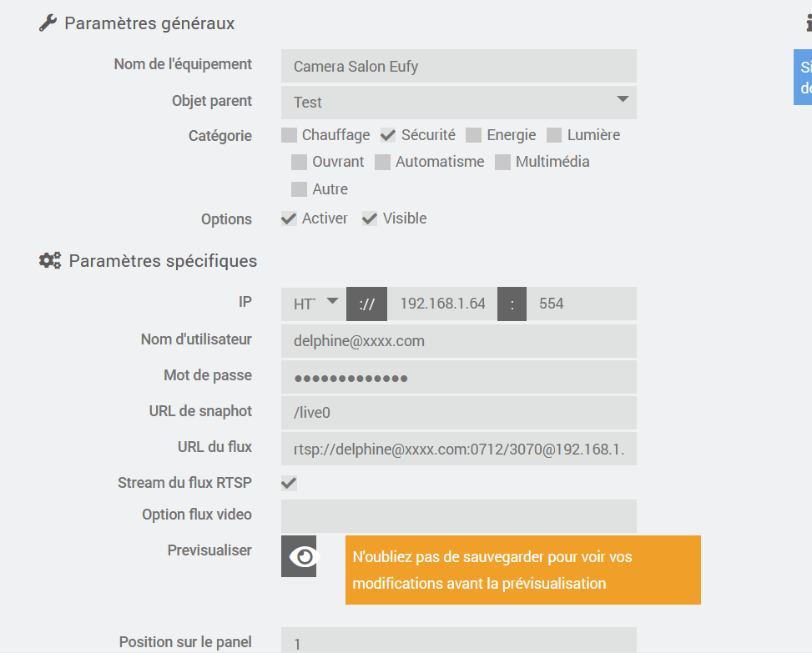The image size is (812, 653).
Task: Disable the Stream du flux RTSP checkbox
Action: coord(289,483)
